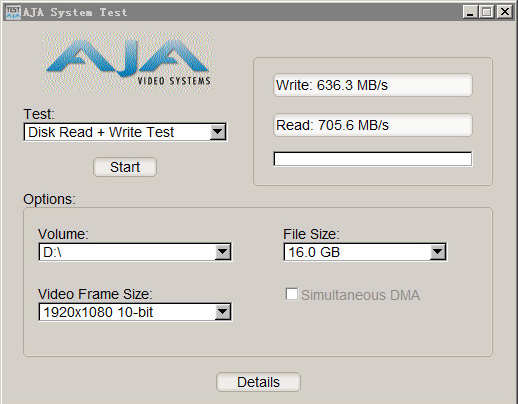The width and height of the screenshot is (518, 404).
Task: Open the Details window
Action: pyautogui.click(x=258, y=382)
